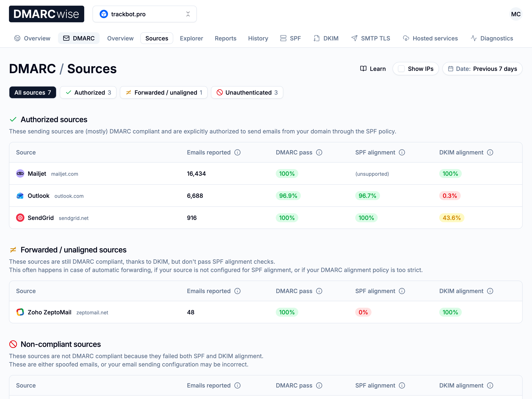Screen dimensions: 532x399
Task: Open Hosted services section
Action: (430, 38)
